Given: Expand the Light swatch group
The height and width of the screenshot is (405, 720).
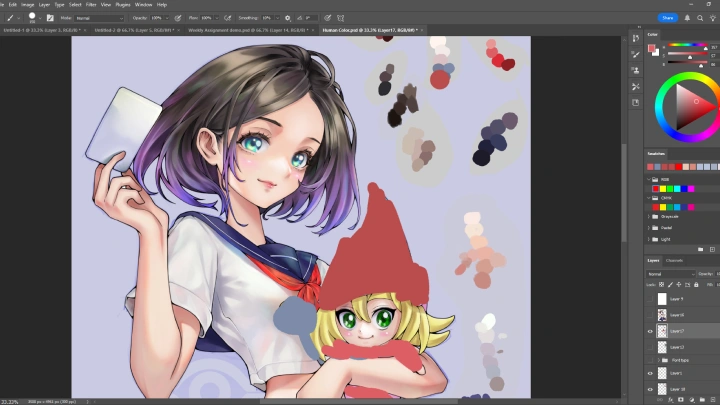Looking at the screenshot, I should [649, 239].
